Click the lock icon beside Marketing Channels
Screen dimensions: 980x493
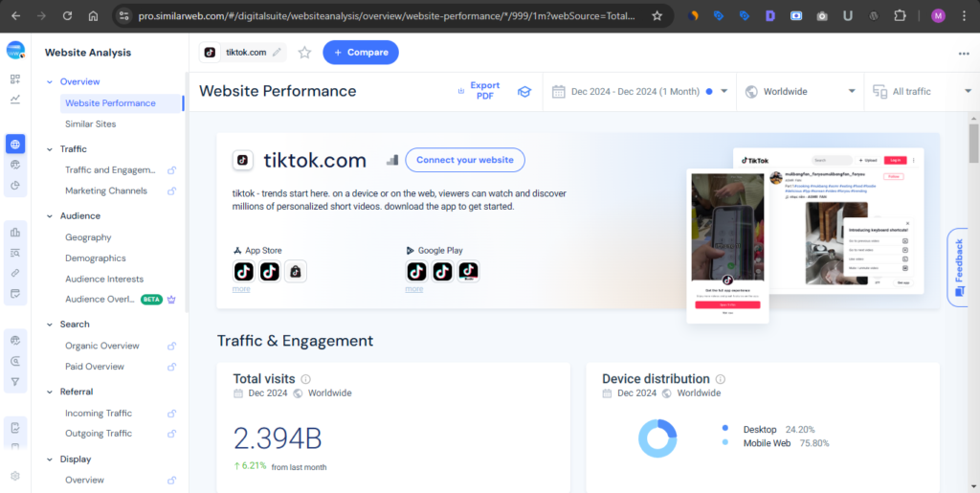click(x=171, y=191)
